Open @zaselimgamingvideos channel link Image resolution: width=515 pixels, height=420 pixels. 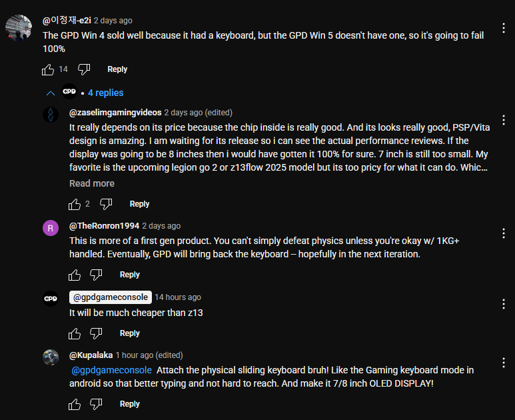click(x=115, y=113)
